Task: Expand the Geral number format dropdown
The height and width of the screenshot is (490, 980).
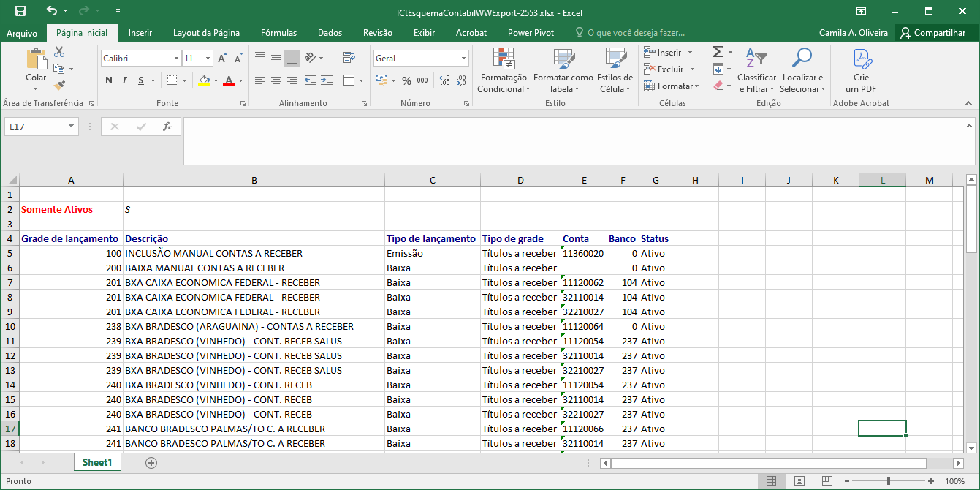Action: [x=463, y=59]
